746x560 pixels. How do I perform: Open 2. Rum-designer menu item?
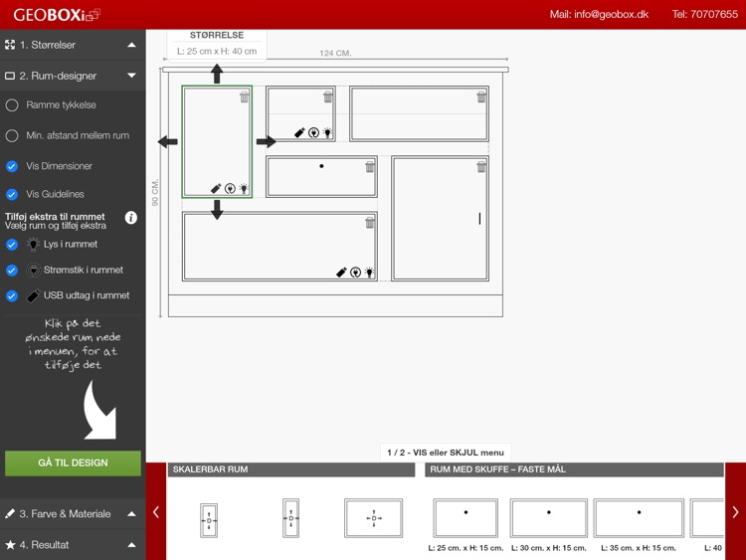(73, 76)
